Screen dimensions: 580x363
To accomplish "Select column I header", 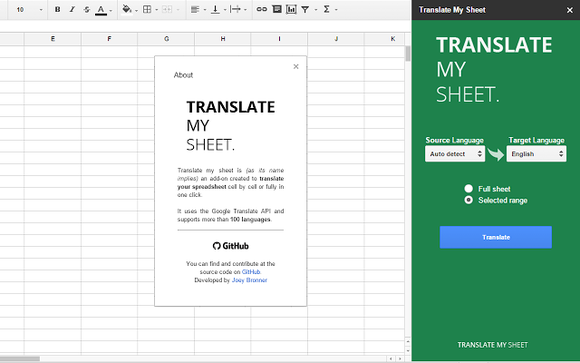I will 279,39.
